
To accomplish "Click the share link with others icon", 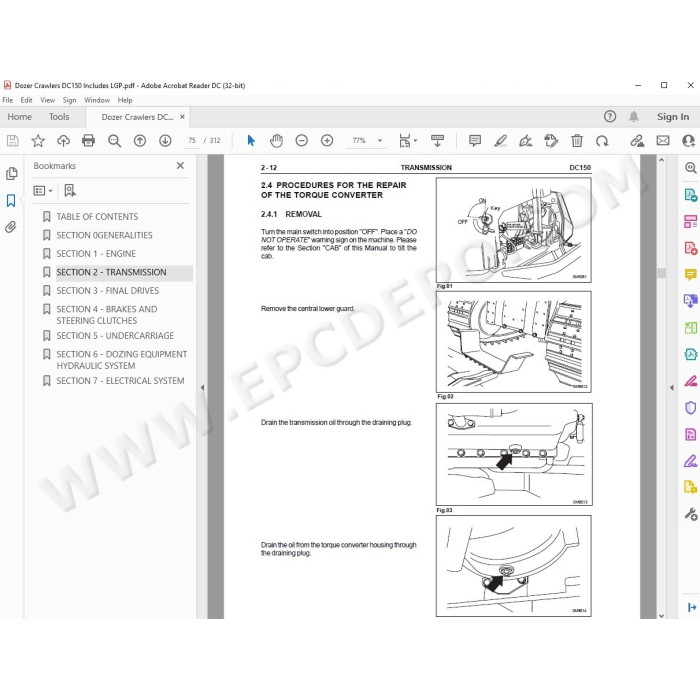I will [637, 141].
